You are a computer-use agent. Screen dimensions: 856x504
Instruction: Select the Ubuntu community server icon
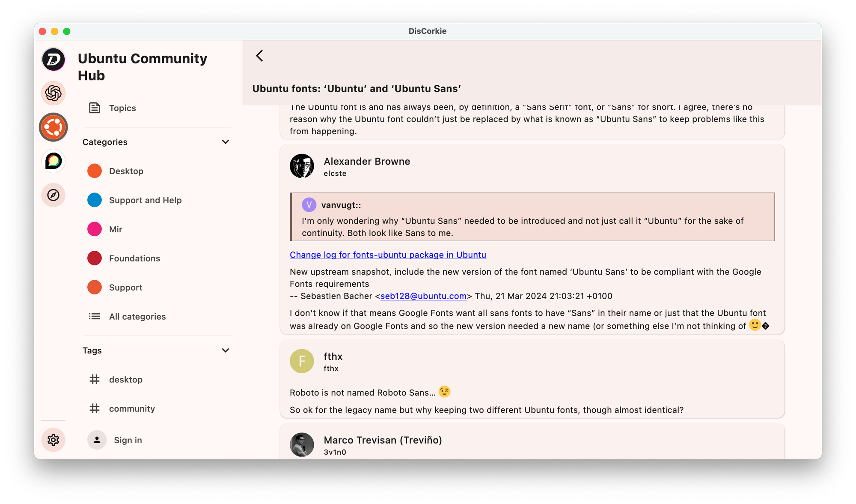(x=53, y=127)
